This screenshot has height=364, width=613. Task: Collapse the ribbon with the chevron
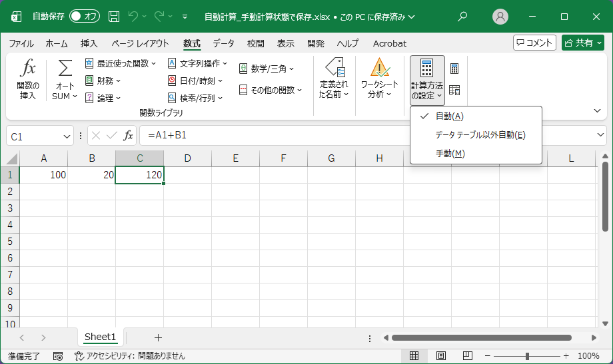598,111
